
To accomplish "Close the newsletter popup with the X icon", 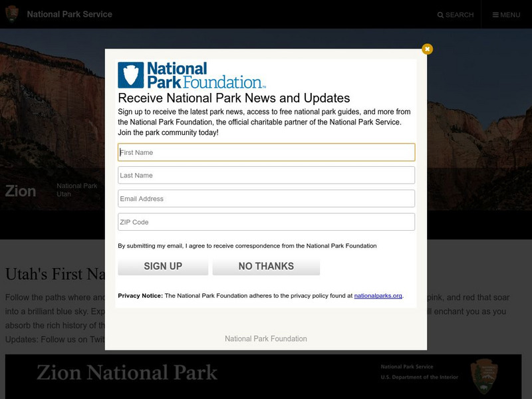I will [427, 49].
